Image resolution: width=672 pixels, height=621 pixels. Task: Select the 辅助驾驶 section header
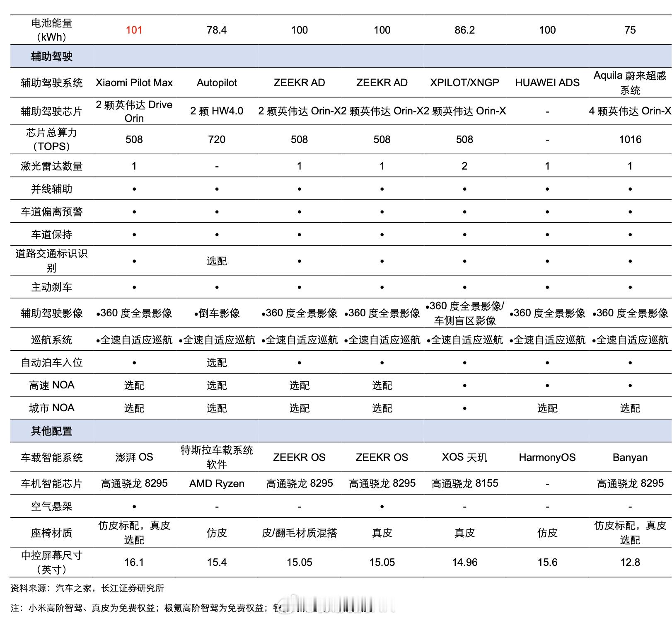[x=52, y=56]
